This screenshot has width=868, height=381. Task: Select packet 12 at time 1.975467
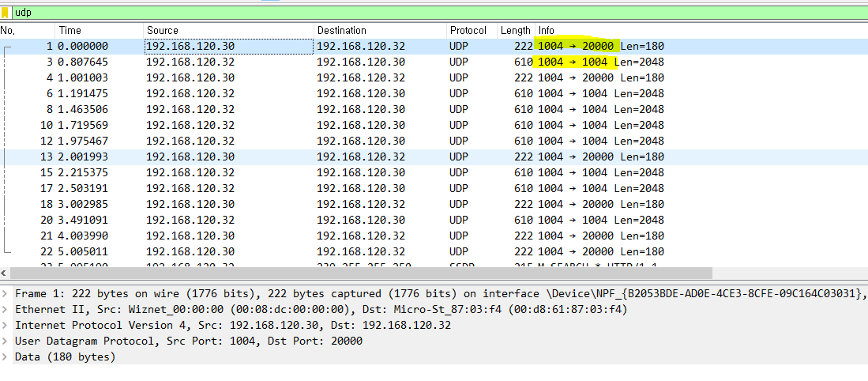tap(434, 141)
